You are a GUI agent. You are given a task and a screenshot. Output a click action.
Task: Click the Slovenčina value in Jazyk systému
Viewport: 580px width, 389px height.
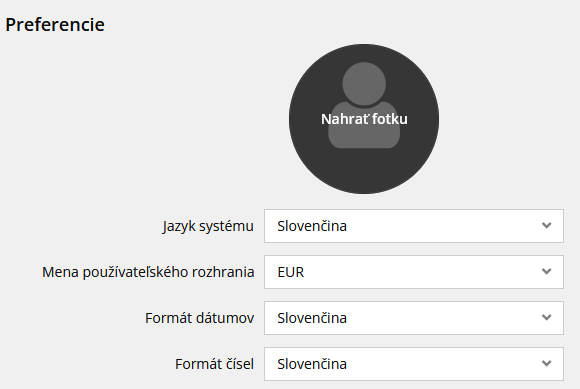(x=312, y=226)
